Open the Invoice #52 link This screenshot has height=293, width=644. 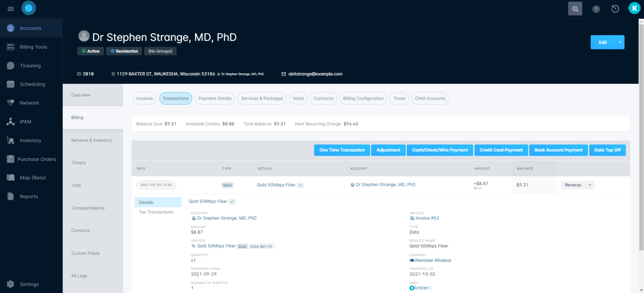pos(427,218)
